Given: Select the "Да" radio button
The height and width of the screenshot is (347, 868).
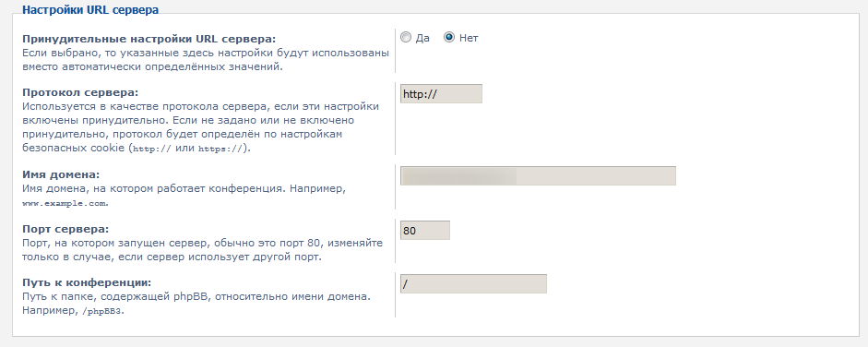Looking at the screenshot, I should [x=406, y=38].
